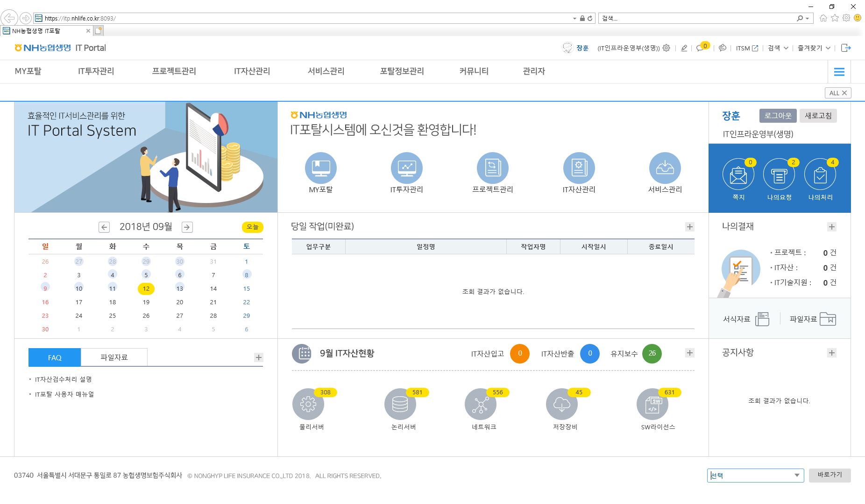
Task: Click the NH농협생명 IT Portal logo
Action: [60, 48]
